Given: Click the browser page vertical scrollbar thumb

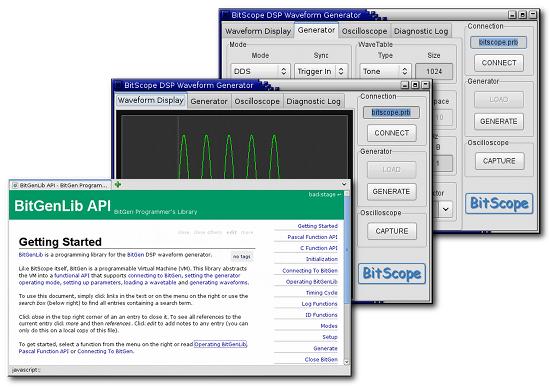Looking at the screenshot, I should pos(347,249).
